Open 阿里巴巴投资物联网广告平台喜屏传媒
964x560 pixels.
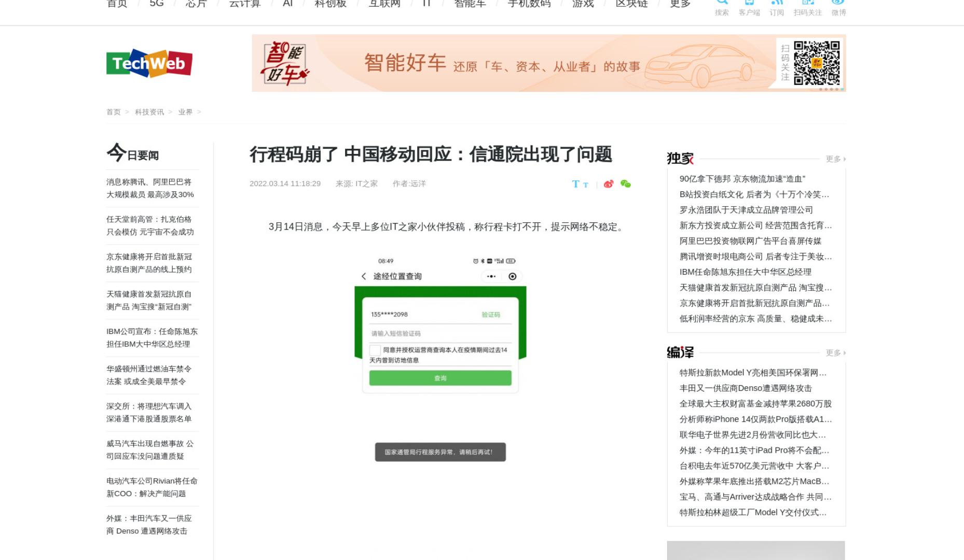click(750, 241)
